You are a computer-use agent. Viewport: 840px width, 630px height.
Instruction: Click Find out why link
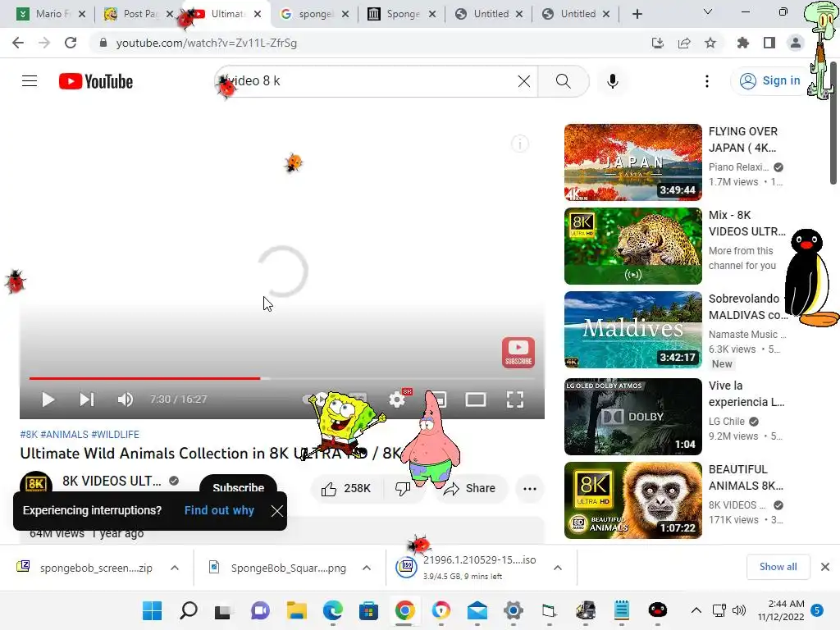[x=219, y=510]
